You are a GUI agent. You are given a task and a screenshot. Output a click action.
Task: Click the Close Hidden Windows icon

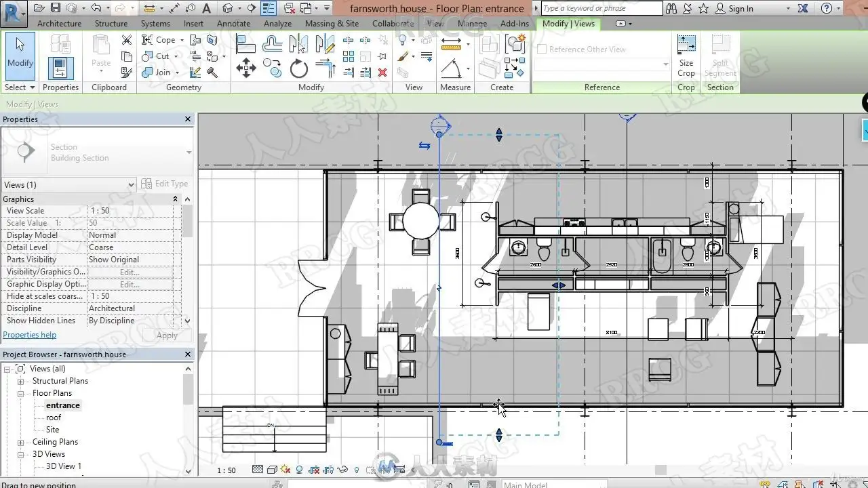(x=290, y=8)
